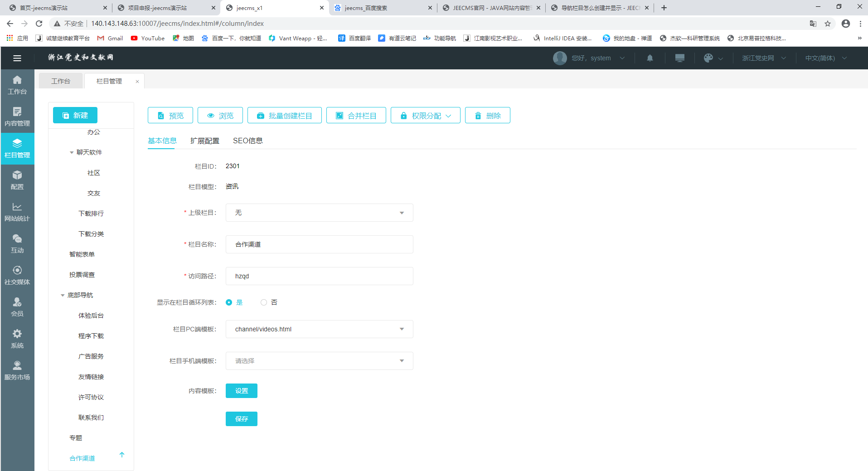Reload the browser page
This screenshot has height=471, width=868.
(39, 24)
